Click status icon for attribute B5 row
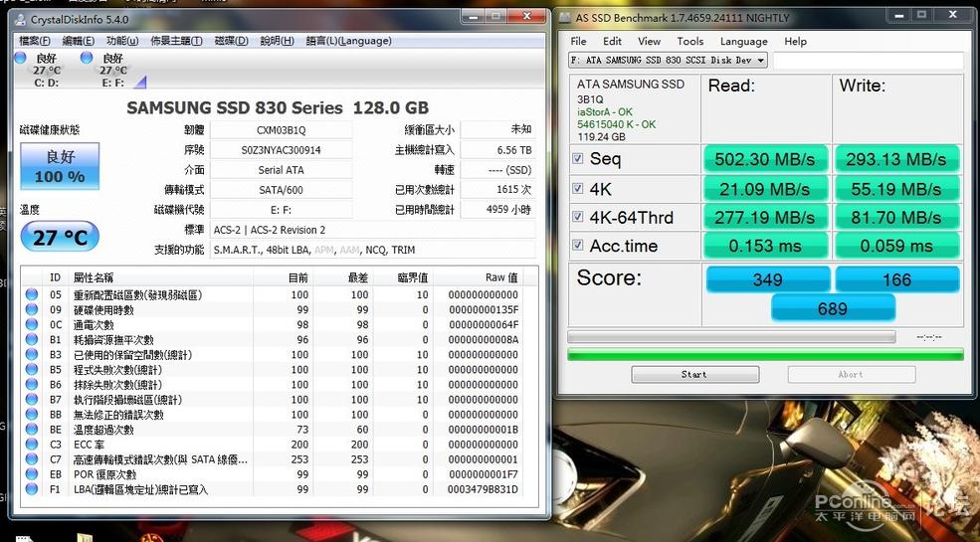Screen dimensions: 980x542 tap(31, 370)
